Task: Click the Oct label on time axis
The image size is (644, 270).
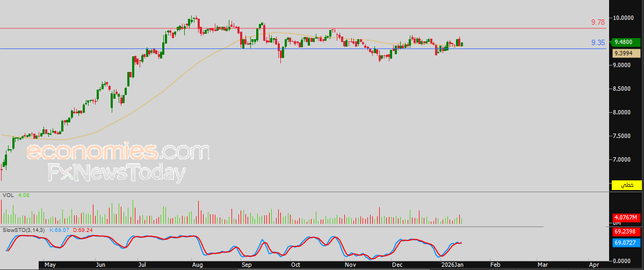Action: pos(296,265)
